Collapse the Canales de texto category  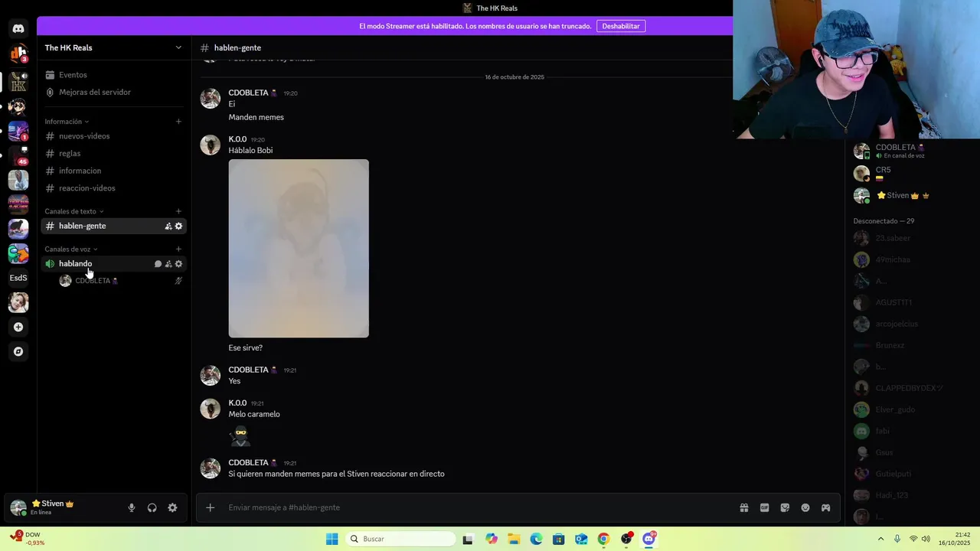tap(74, 211)
